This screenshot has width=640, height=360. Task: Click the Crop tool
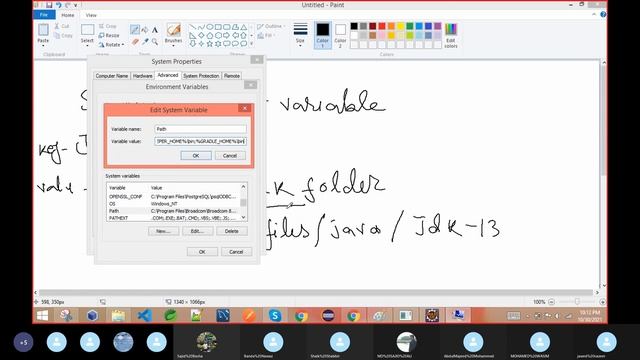(x=108, y=26)
